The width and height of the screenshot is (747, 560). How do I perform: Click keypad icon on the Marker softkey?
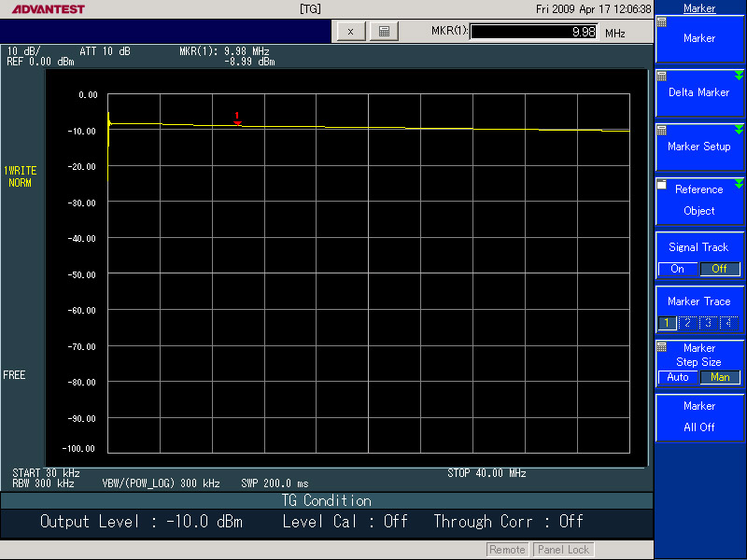click(662, 22)
